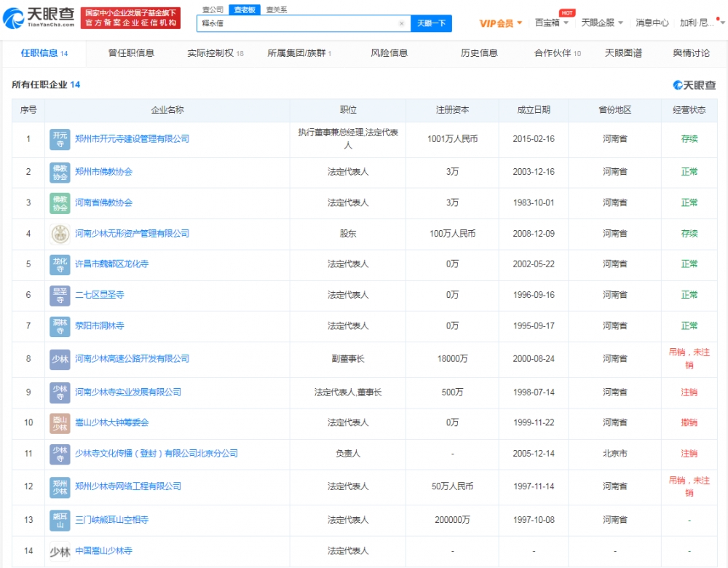728x568 pixels.
Task: Switch to the 查公司 search tab
Action: tap(213, 9)
